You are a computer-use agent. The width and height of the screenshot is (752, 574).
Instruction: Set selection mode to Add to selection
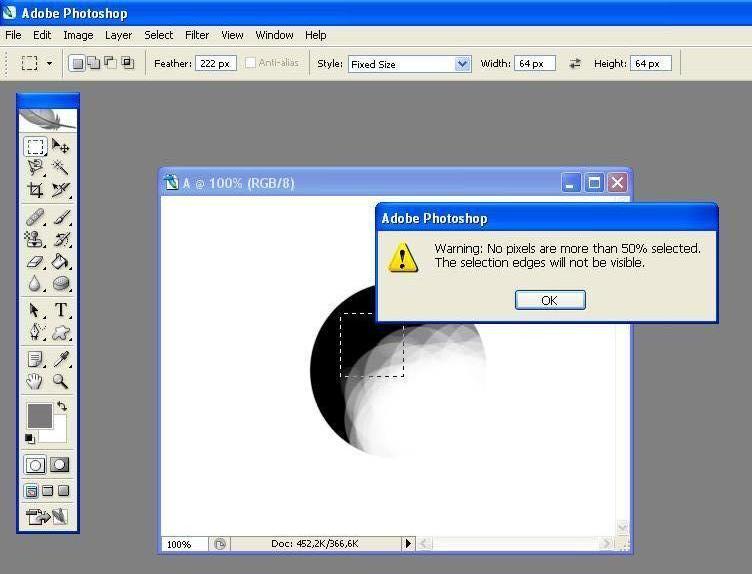pyautogui.click(x=94, y=63)
